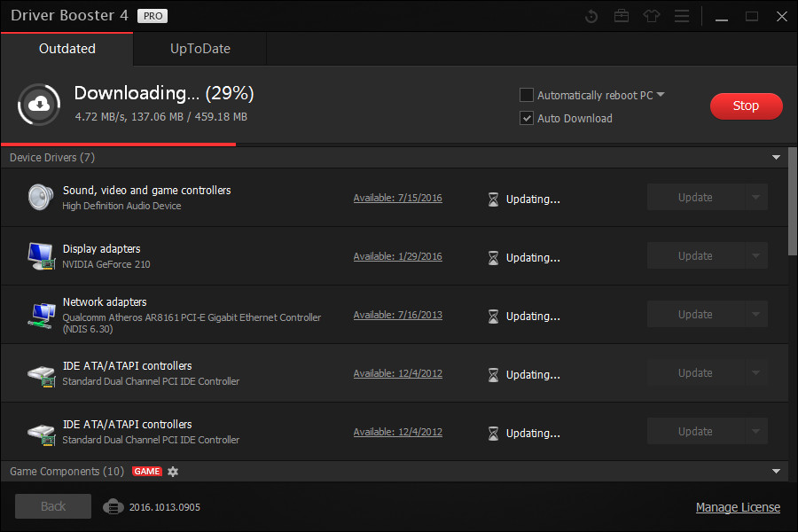Screen dimensions: 798x532
Task: Open the skin changer t-shirt icon
Action: tap(651, 15)
